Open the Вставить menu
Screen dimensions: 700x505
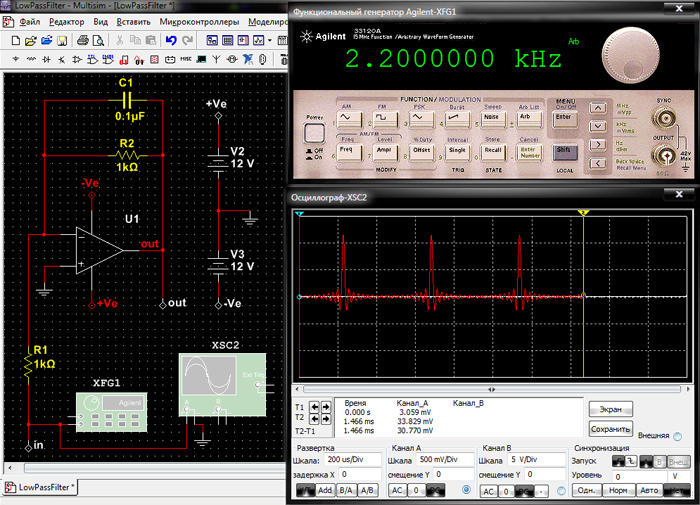point(133,22)
